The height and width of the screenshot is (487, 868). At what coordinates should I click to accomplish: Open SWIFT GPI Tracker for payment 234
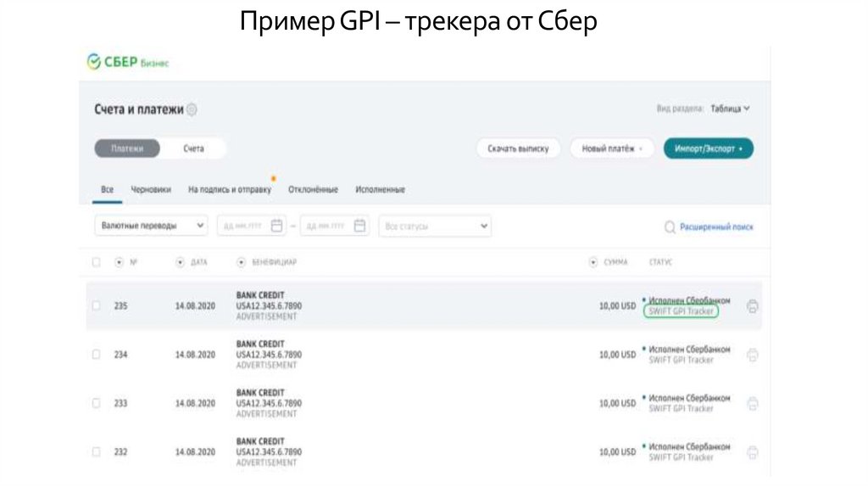click(681, 360)
